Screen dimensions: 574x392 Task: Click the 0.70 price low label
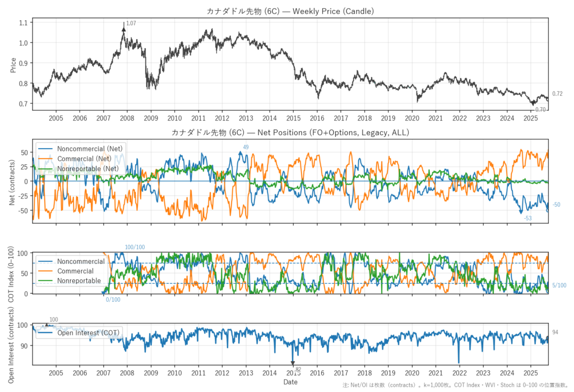(540, 110)
